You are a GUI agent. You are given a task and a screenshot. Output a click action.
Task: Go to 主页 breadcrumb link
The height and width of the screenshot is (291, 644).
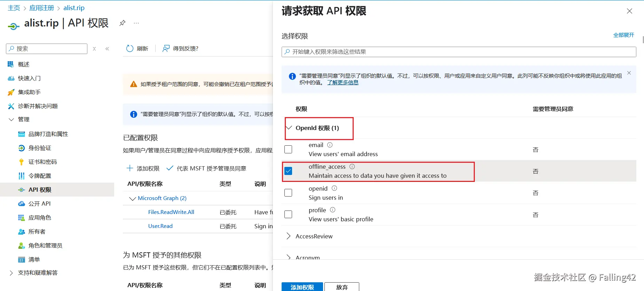pos(14,8)
